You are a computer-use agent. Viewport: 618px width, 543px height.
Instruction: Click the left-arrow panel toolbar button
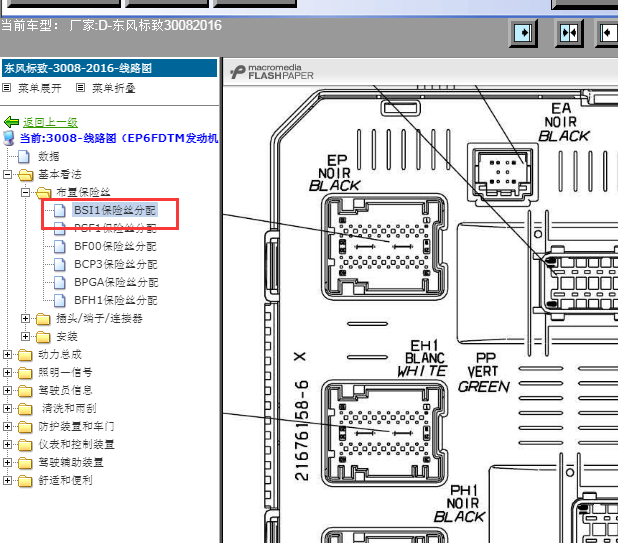(x=607, y=33)
